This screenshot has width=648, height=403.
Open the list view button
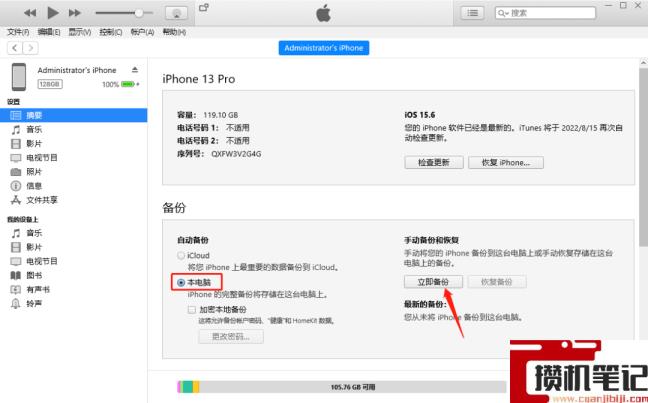(472, 13)
